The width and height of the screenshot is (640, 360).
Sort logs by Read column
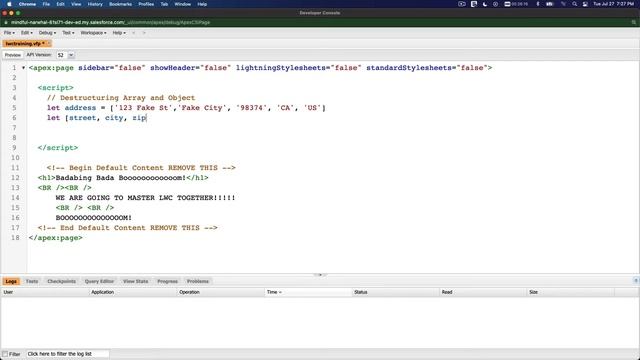point(483,292)
